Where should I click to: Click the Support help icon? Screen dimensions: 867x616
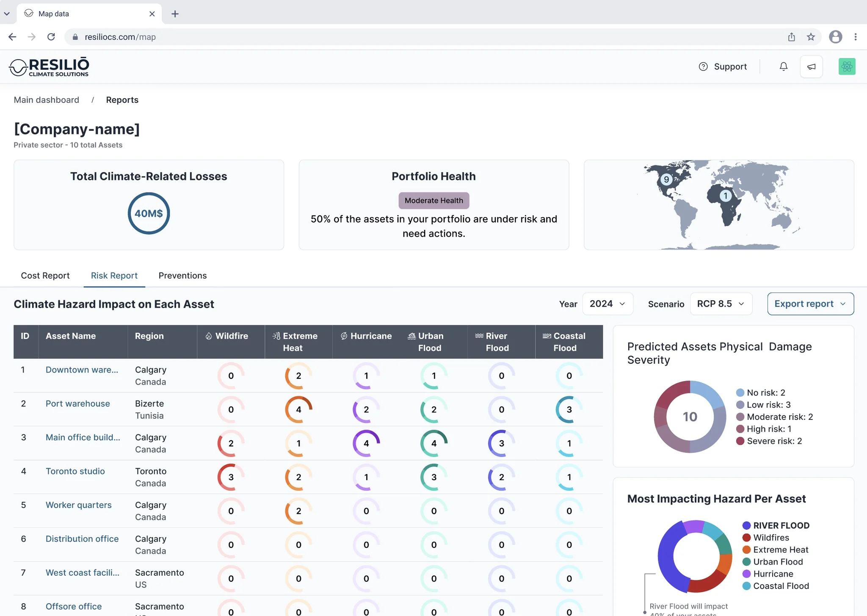pos(703,66)
